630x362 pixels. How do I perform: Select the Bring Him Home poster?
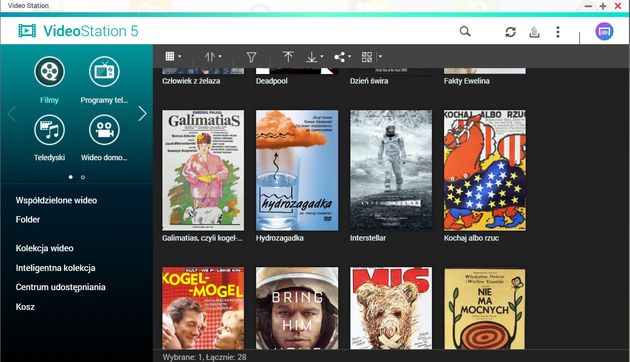point(297,308)
